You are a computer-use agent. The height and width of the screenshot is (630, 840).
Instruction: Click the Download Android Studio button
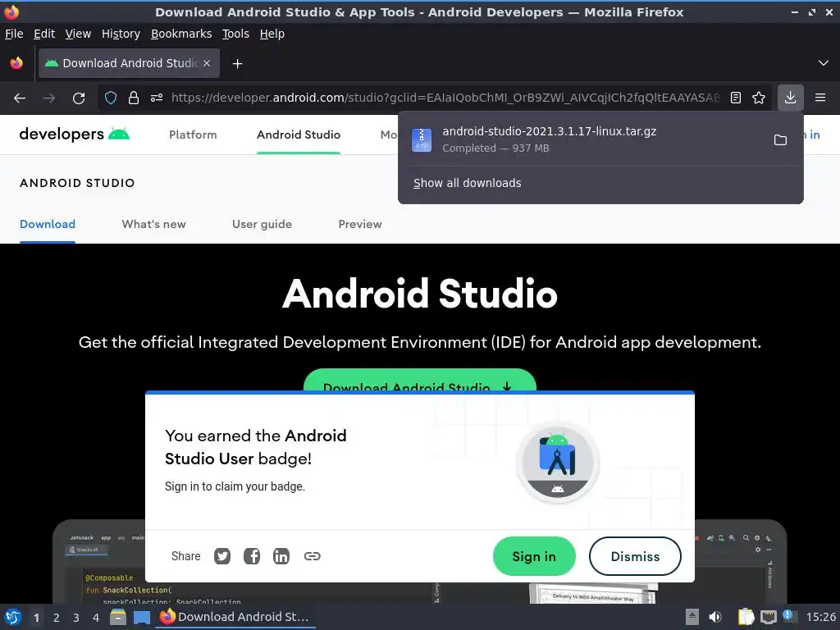(x=420, y=381)
